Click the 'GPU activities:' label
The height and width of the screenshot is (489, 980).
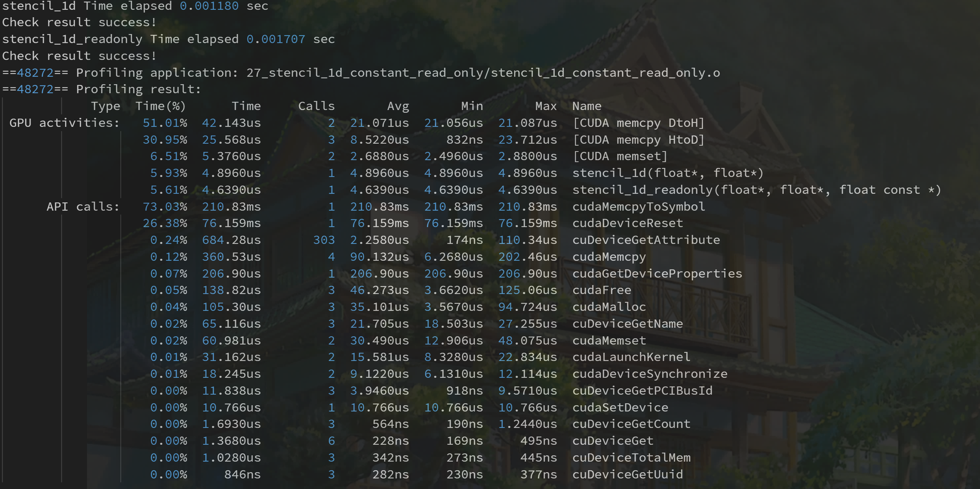coord(64,123)
